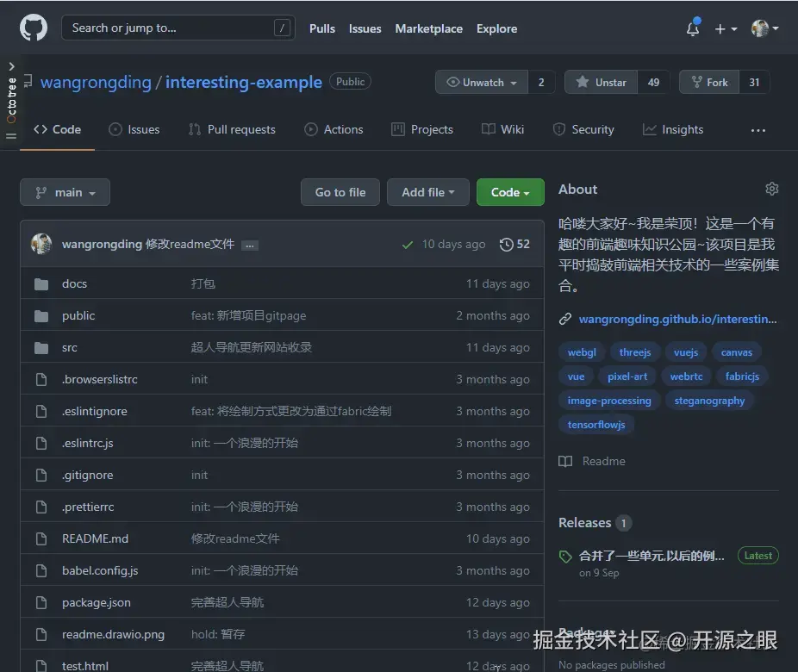
Task: Open the package.json file
Action: (97, 603)
